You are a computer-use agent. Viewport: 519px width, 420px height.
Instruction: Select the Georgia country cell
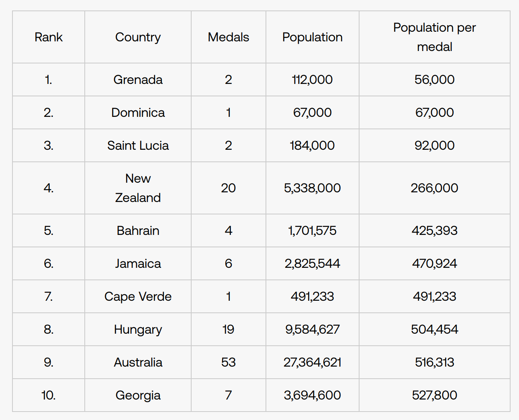[x=138, y=395]
